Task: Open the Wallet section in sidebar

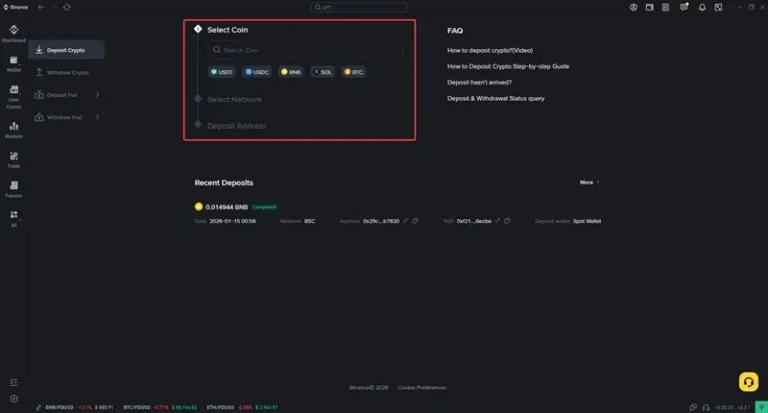Action: coord(14,64)
